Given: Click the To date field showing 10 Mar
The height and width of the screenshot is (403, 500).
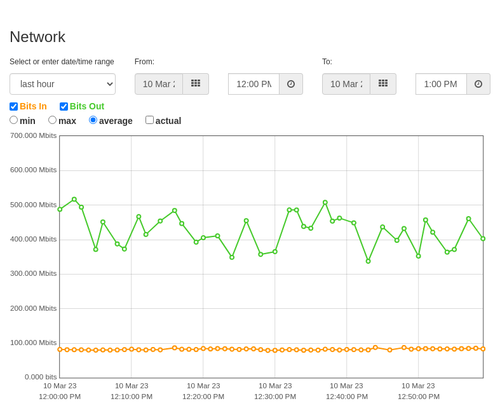Looking at the screenshot, I should pos(346,84).
